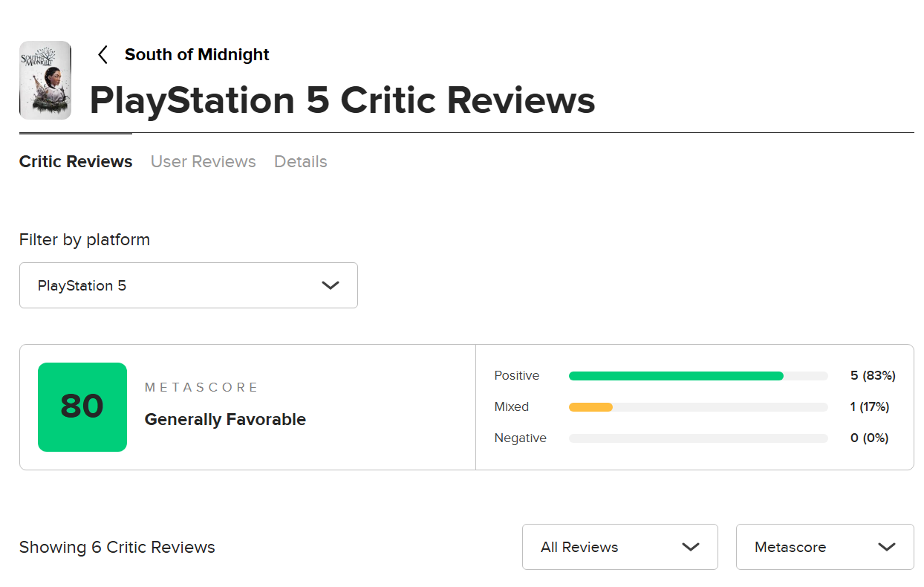Image resolution: width=924 pixels, height=587 pixels.
Task: Click the Mixed 1 (17%) count
Action: tap(870, 407)
